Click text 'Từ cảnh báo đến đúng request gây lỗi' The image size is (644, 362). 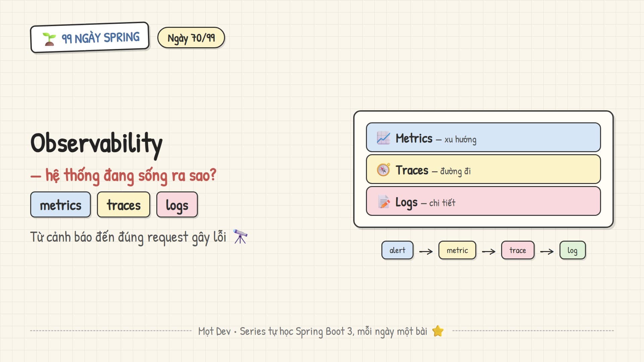(128, 237)
